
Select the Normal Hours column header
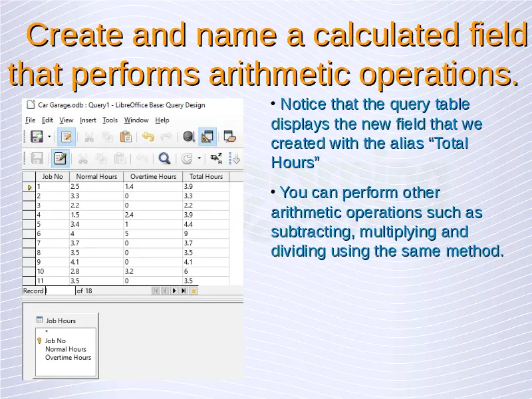point(96,176)
